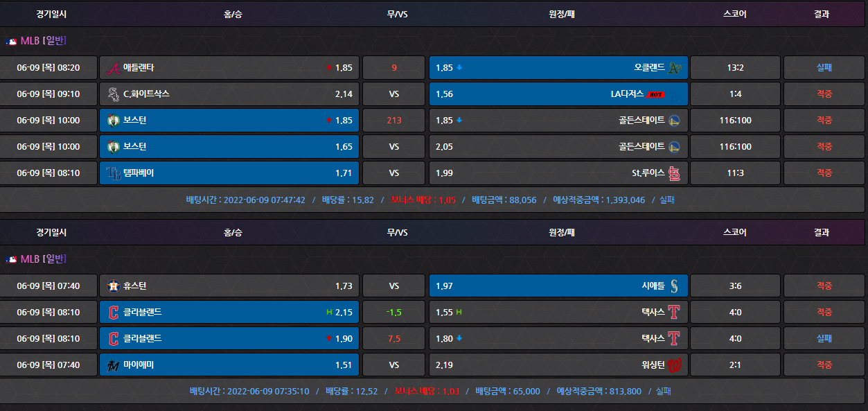868x411 pixels.
Task: Select the LA다저스 away bet at 1.56
Action: [x=558, y=94]
